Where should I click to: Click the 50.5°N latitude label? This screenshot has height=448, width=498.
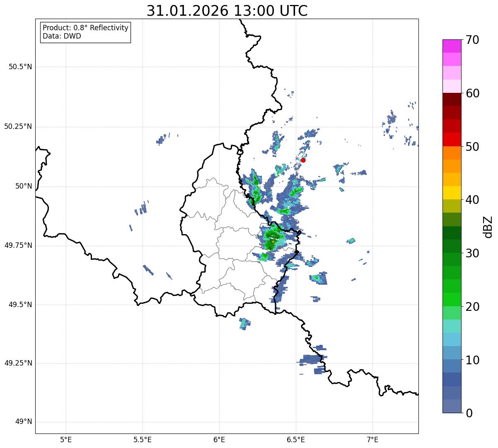click(20, 67)
